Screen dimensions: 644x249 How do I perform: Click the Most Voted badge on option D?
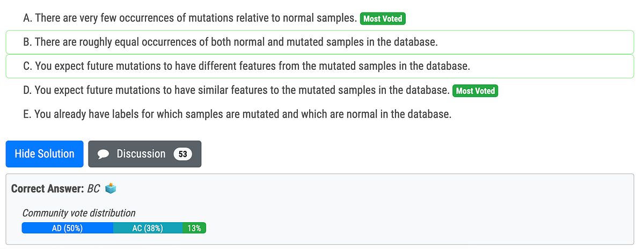click(475, 91)
